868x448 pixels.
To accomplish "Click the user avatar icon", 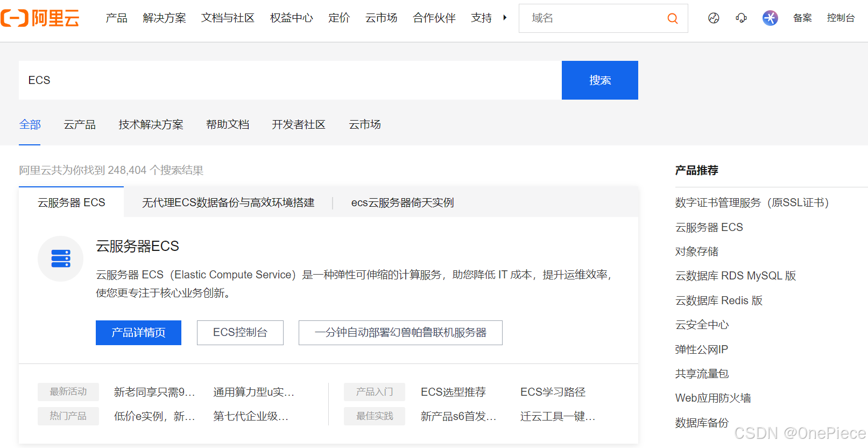I will point(770,18).
